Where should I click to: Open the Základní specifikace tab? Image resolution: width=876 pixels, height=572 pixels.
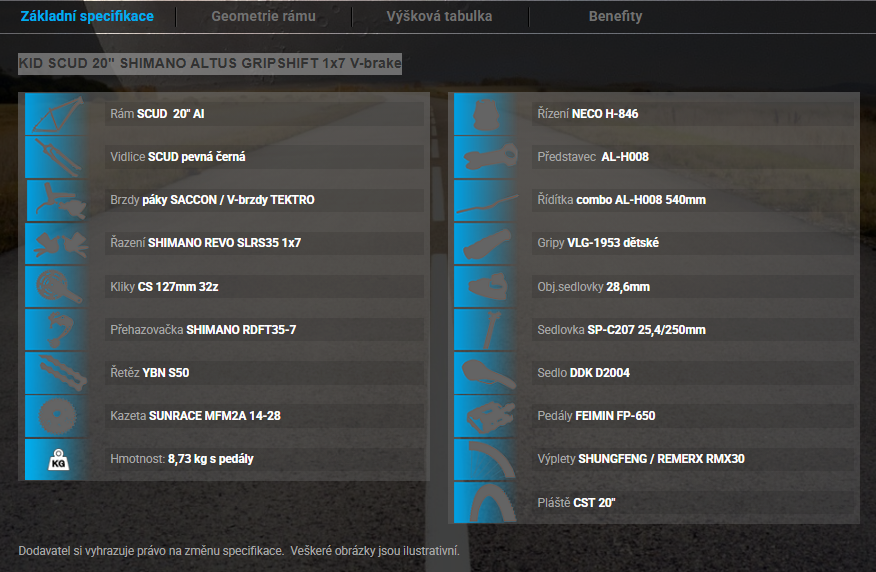[87, 16]
